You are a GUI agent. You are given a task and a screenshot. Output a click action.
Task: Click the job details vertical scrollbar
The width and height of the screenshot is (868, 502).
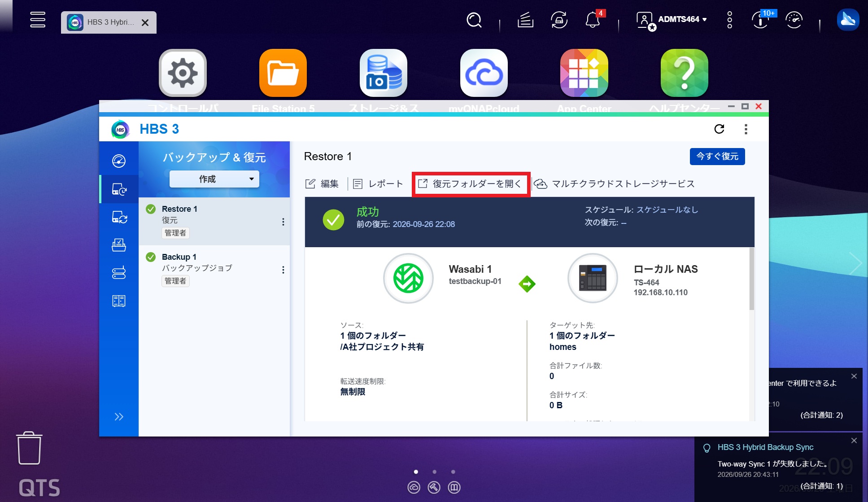[x=752, y=279]
